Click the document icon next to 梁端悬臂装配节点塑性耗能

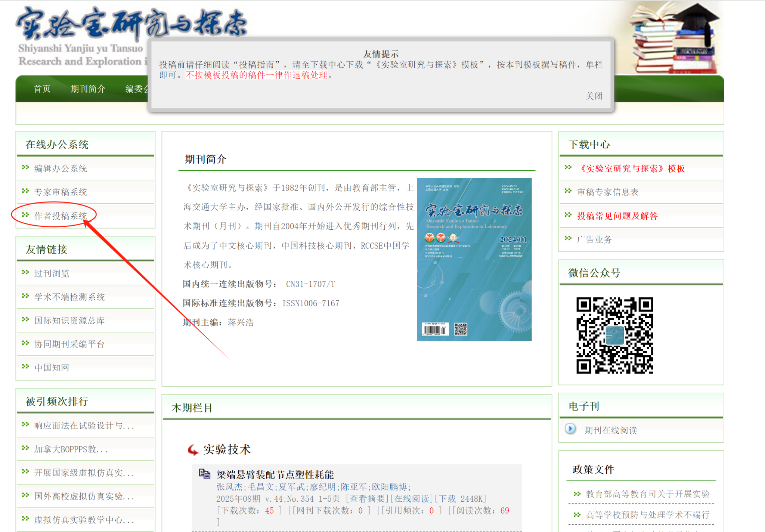[204, 474]
